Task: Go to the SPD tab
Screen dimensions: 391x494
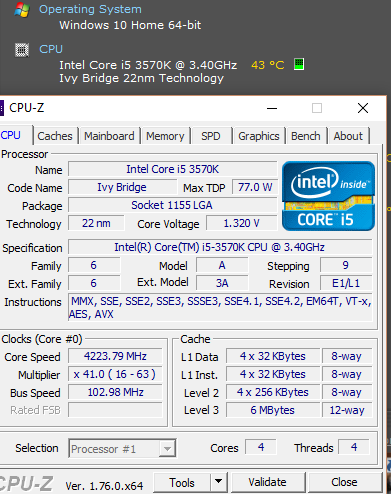Action: click(x=211, y=136)
